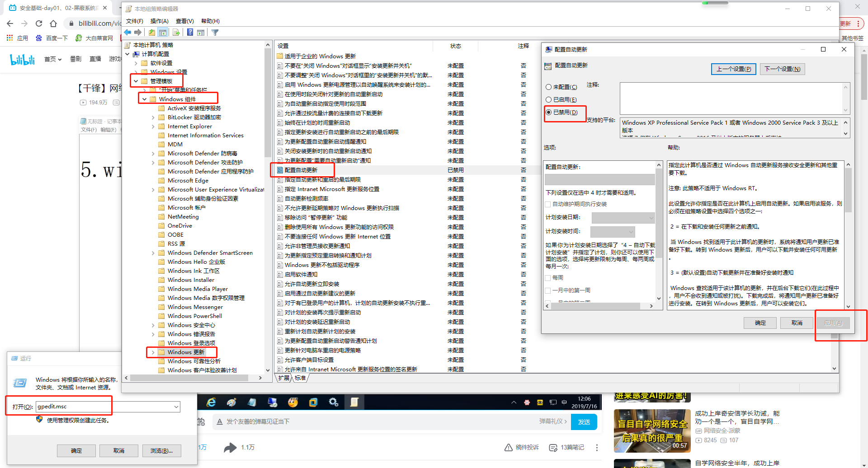
Task: Click the Back arrow in policy editor toolbar
Action: coord(128,33)
